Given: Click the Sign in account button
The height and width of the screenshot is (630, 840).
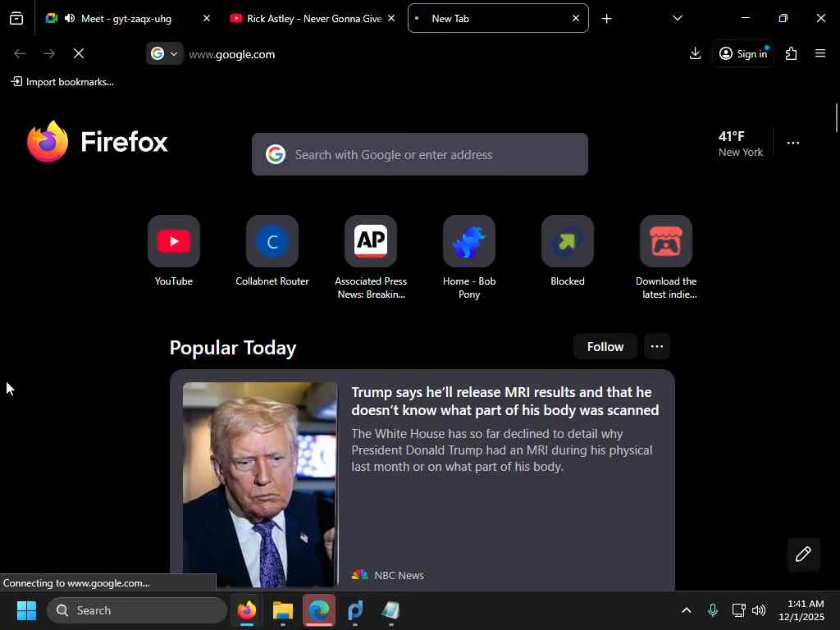Looking at the screenshot, I should [x=743, y=53].
